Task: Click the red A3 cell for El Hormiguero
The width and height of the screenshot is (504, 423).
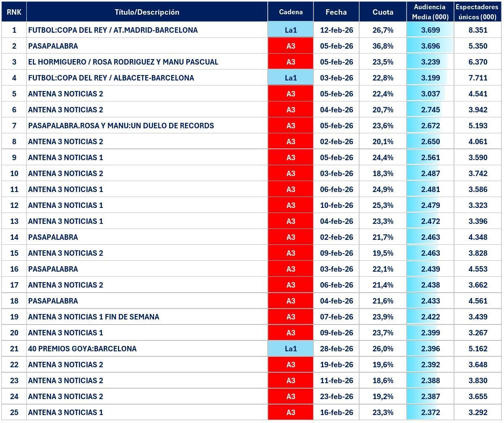Action: (x=290, y=62)
